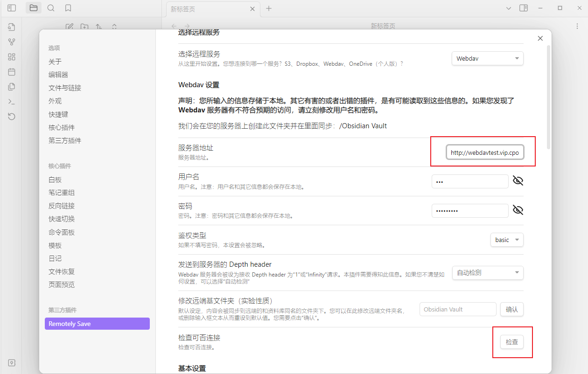Click the 确认 button
Viewport: 588px width, 374px height.
512,309
